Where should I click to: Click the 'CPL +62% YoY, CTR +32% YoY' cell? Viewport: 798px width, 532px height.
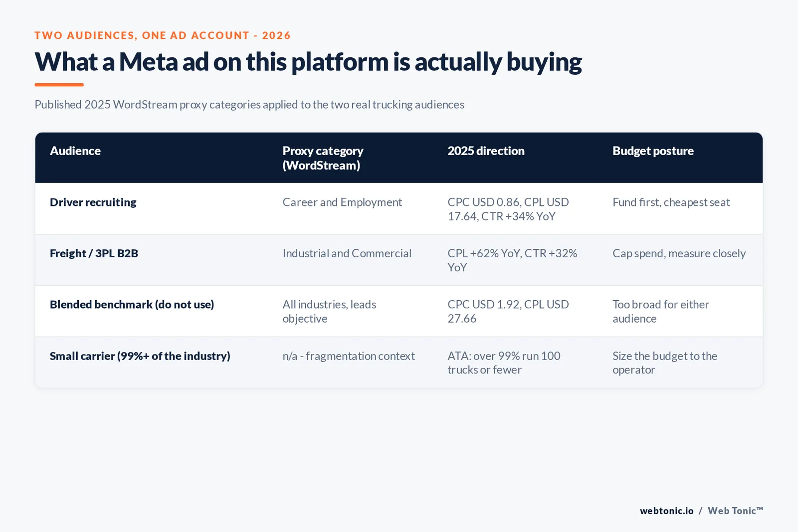click(x=512, y=260)
